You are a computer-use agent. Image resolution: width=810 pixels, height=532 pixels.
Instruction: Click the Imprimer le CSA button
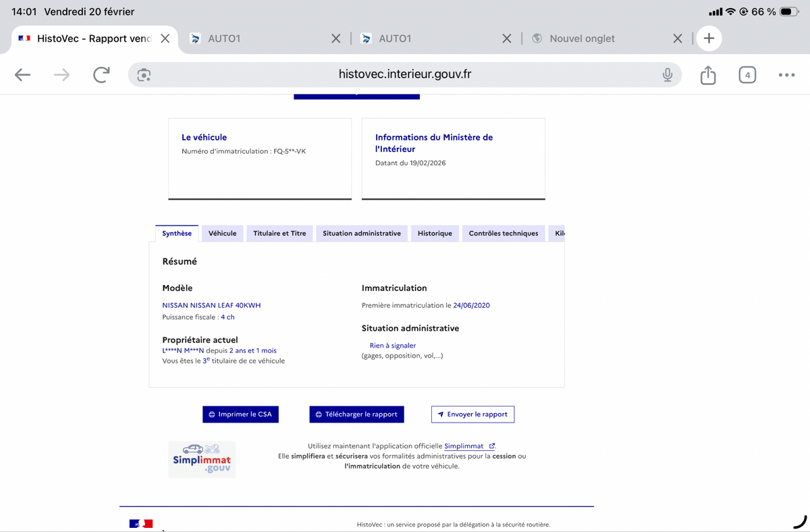point(240,415)
